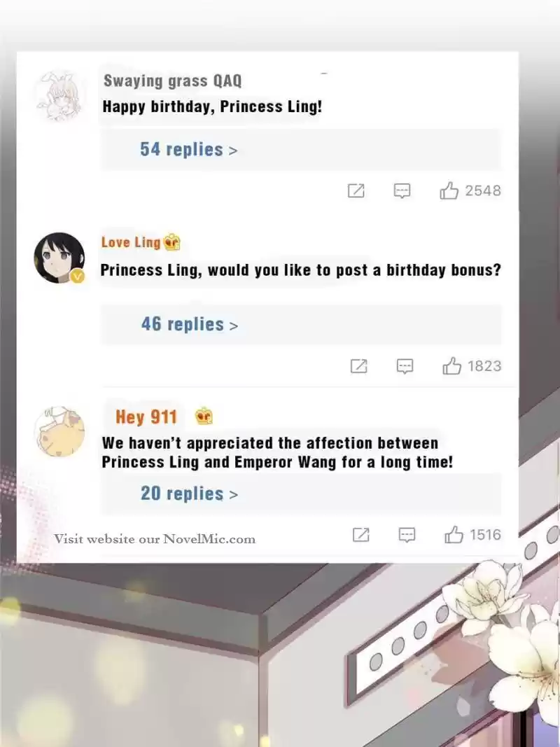
Task: Open Hey 911's profile avatar
Action: [59, 431]
